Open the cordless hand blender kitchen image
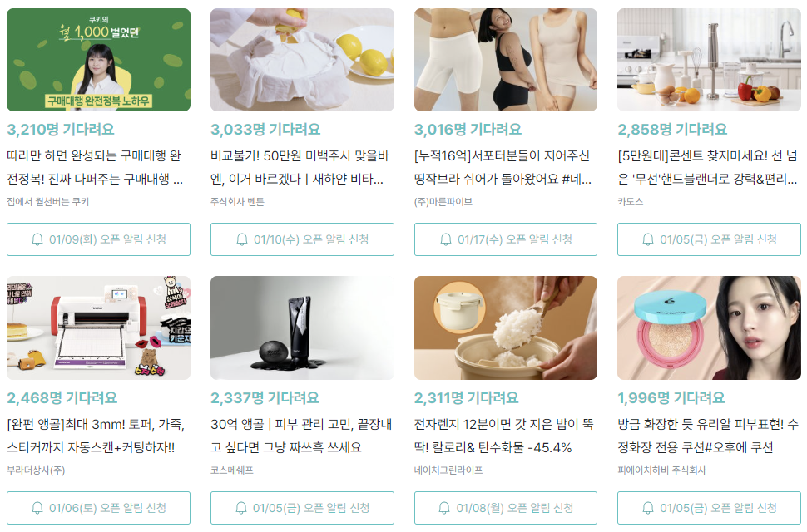Screen dimensions: 807x532 [709, 60]
